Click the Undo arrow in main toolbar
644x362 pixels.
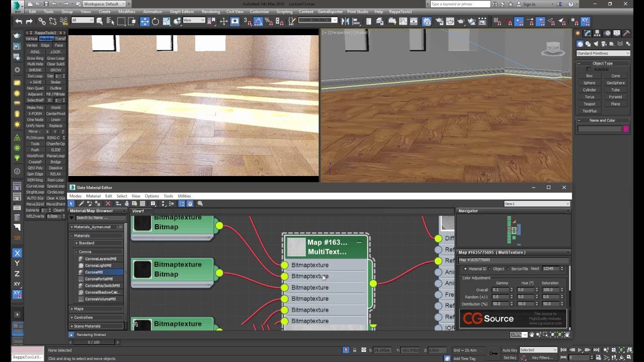tap(19, 21)
